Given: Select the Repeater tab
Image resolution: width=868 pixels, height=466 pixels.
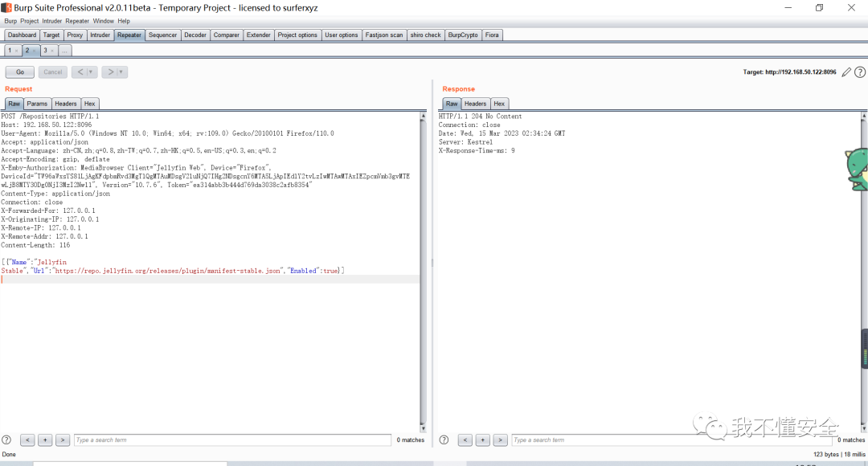Looking at the screenshot, I should (129, 35).
